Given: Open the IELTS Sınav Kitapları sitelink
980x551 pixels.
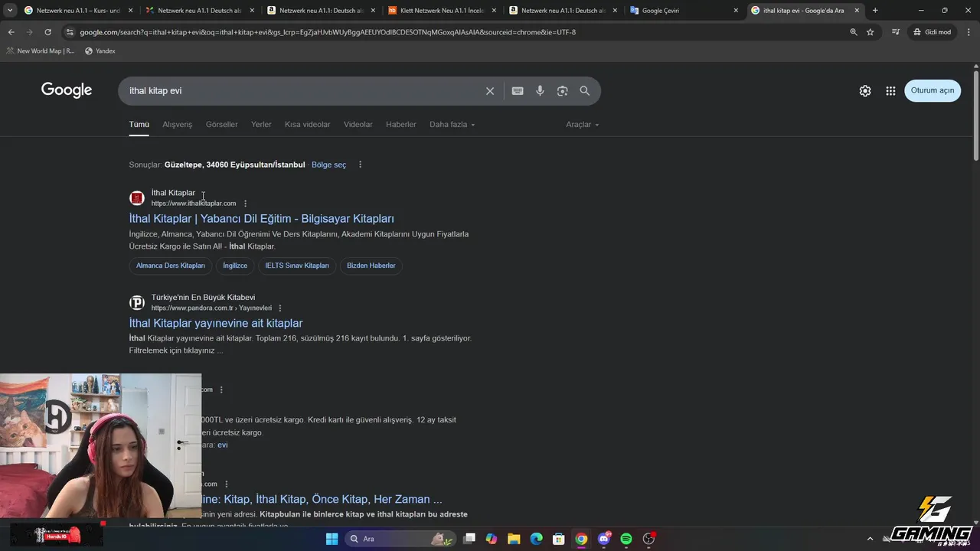Looking at the screenshot, I should pos(297,266).
